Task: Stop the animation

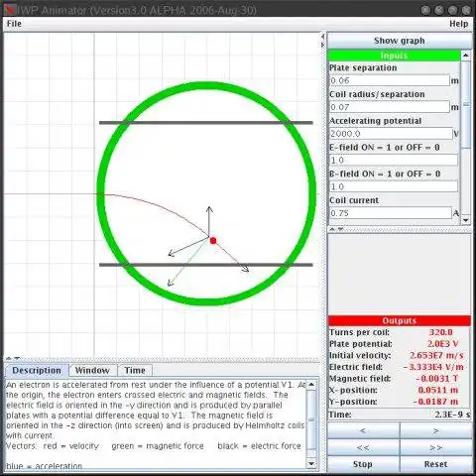Action: pyautogui.click(x=363, y=464)
